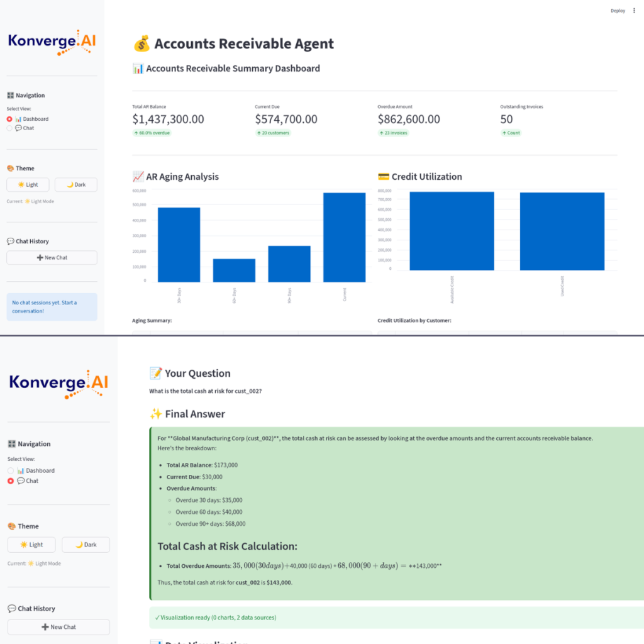Switch to Dark theme in the Chat view sidebar
The width and height of the screenshot is (644, 644).
tap(86, 545)
